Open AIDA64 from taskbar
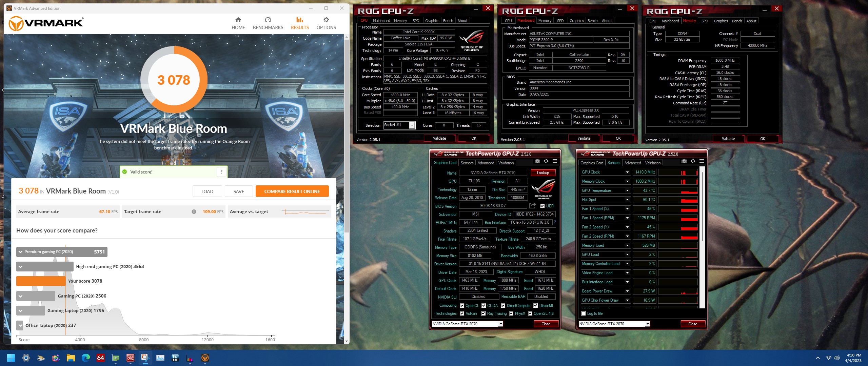The width and height of the screenshot is (868, 366). pos(100,358)
